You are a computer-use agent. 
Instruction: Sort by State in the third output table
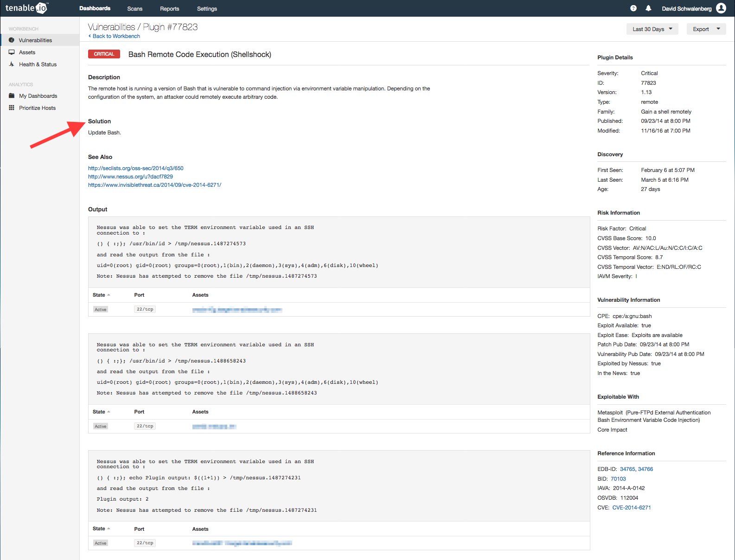101,528
